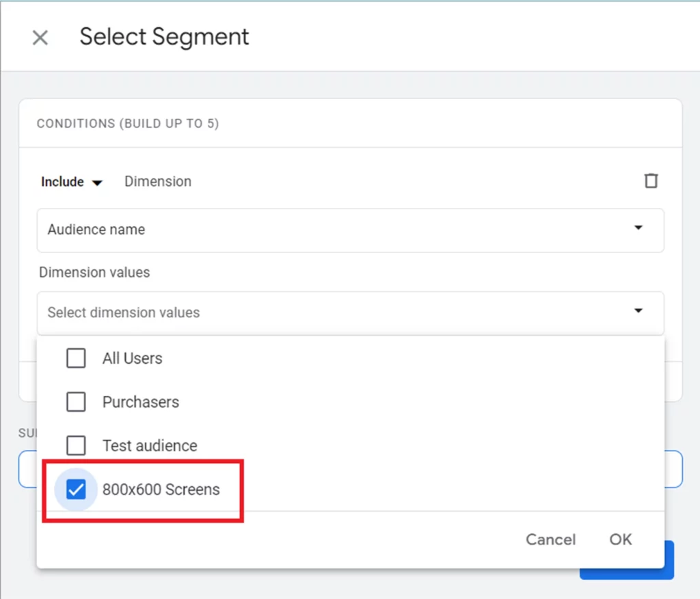Click the arrow beside Include

(97, 183)
